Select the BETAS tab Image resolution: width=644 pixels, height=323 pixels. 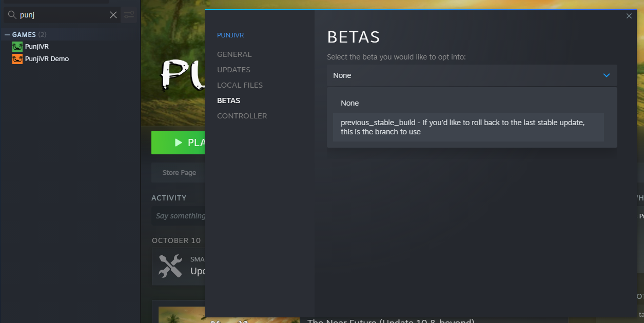tap(228, 100)
